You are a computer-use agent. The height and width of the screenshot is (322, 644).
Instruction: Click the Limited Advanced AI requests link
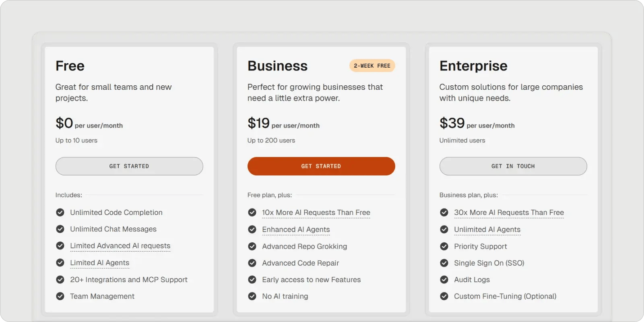click(120, 246)
